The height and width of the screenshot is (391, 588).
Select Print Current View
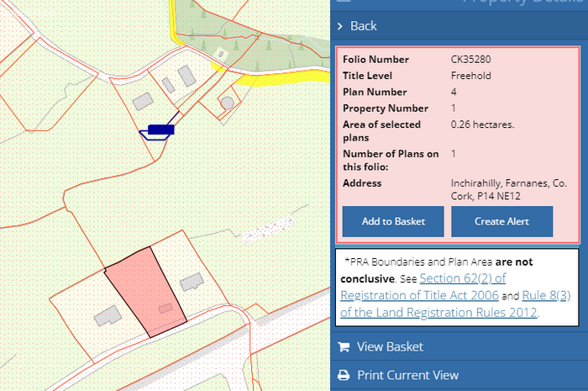pyautogui.click(x=407, y=376)
